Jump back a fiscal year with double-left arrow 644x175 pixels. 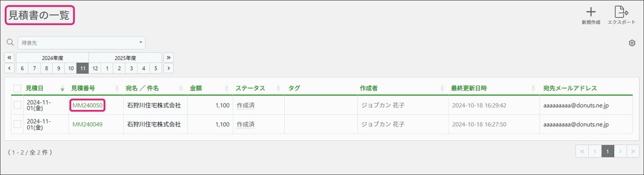[x=9, y=57]
